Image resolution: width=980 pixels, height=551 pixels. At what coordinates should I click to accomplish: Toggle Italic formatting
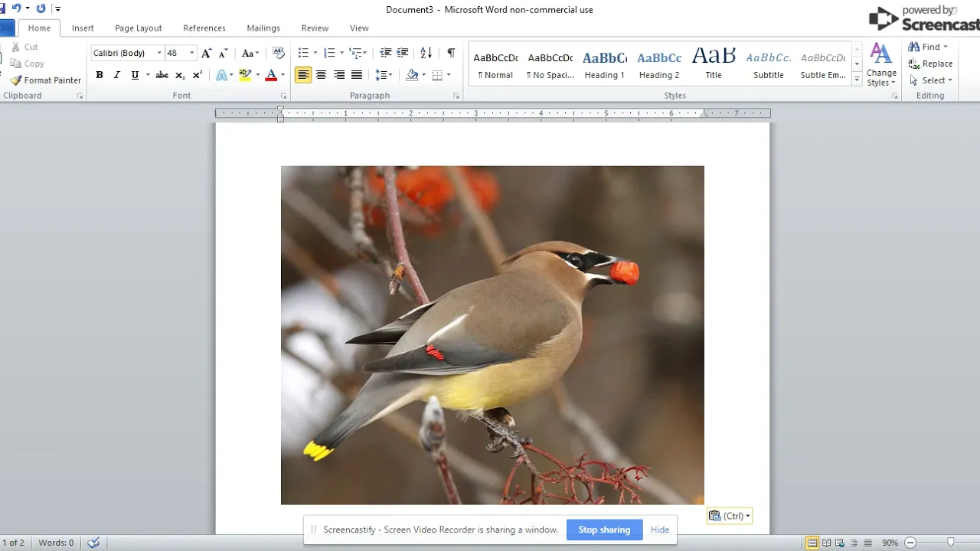click(x=117, y=75)
